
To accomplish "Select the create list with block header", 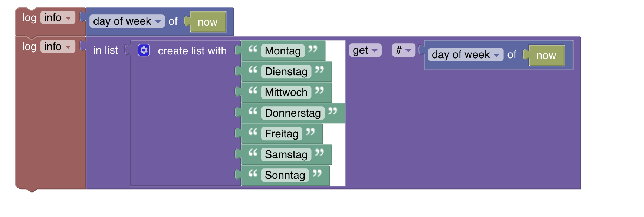I will coord(193,51).
